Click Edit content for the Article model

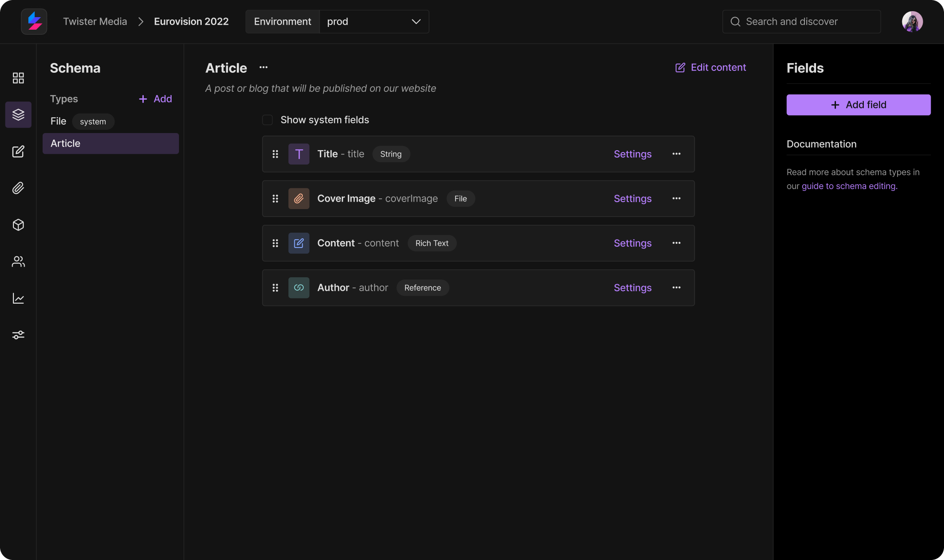click(x=711, y=67)
